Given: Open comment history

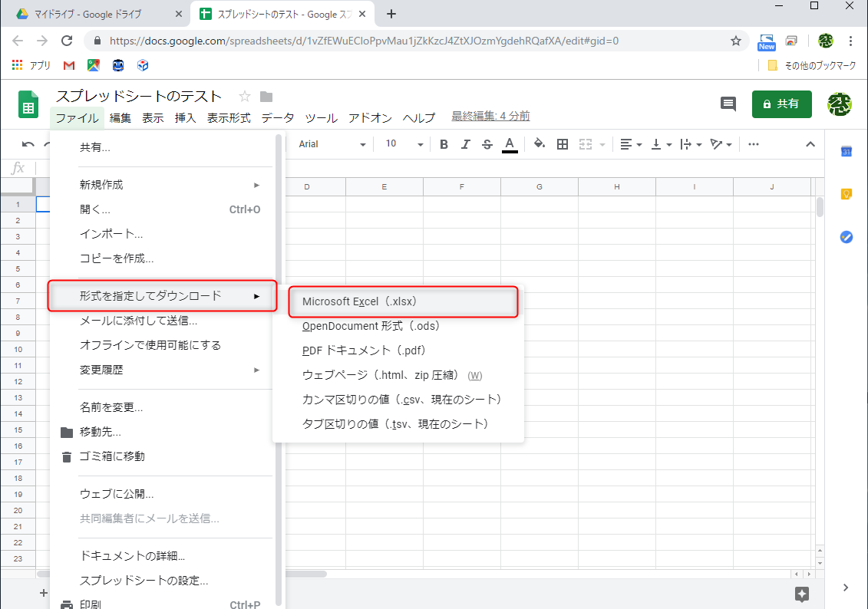Looking at the screenshot, I should point(728,104).
